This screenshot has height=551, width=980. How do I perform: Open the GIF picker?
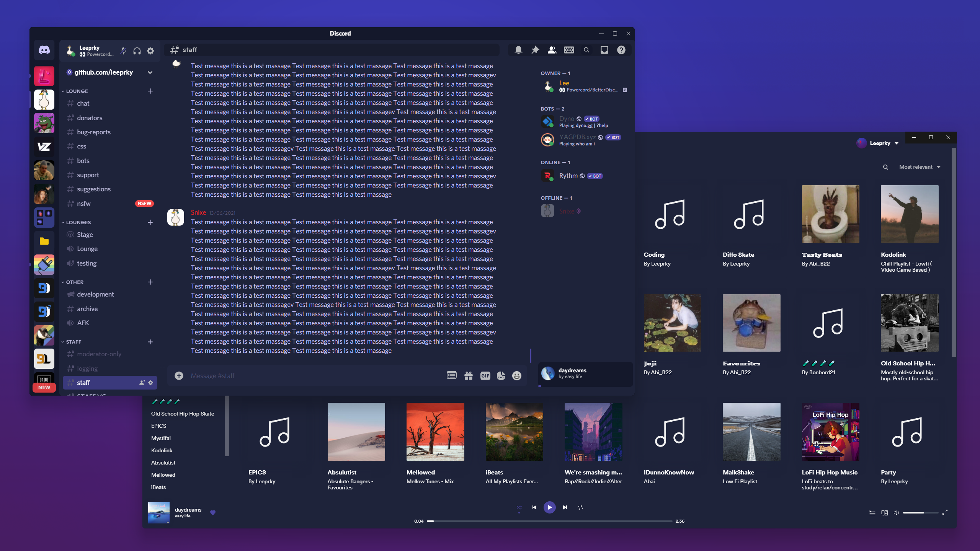pos(485,376)
